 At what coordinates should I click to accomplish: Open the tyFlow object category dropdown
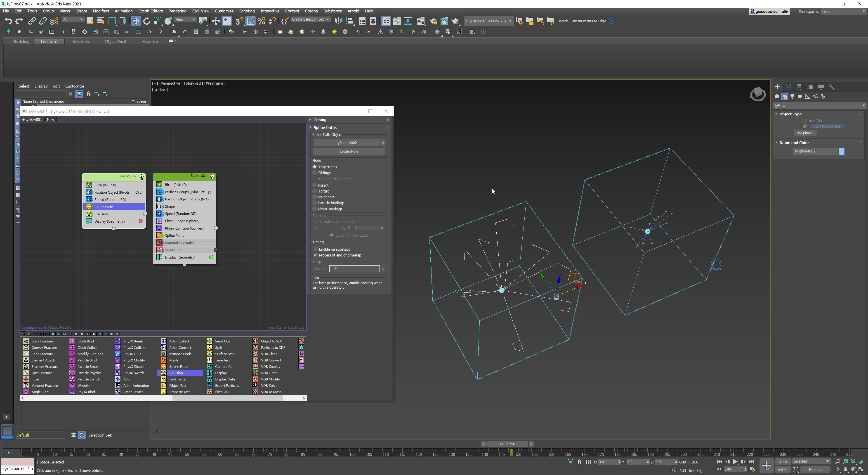[x=819, y=106]
